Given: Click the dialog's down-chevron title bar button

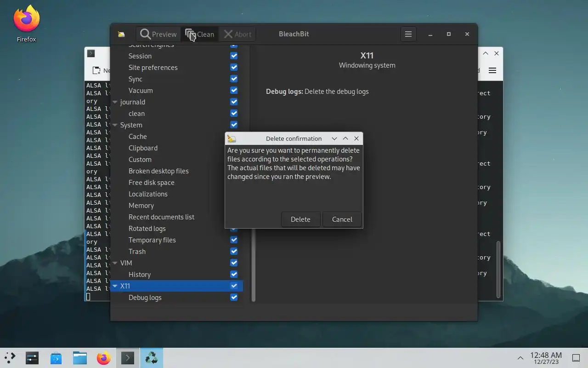Looking at the screenshot, I should coord(334,138).
